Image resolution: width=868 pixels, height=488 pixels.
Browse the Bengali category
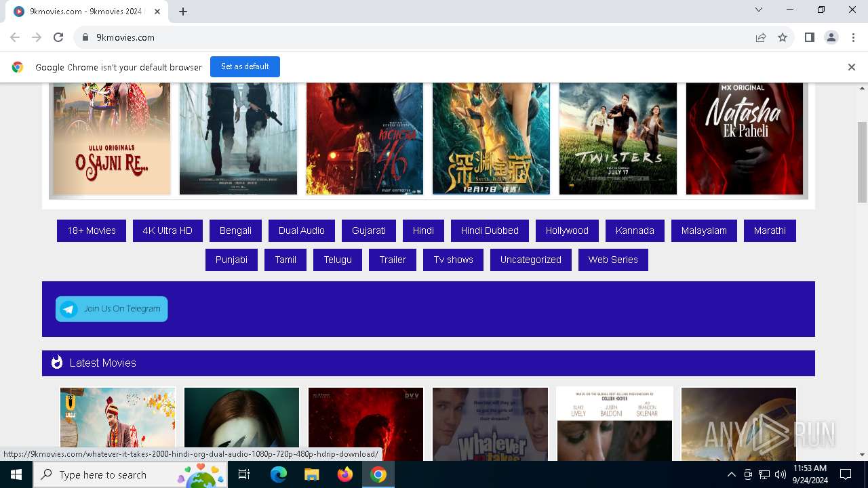(235, 230)
